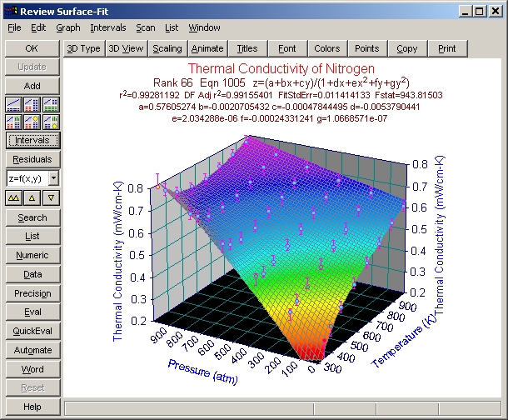508x420 pixels.
Task: Click the bottom-right layout icon under Add
Action: pyautogui.click(x=50, y=121)
